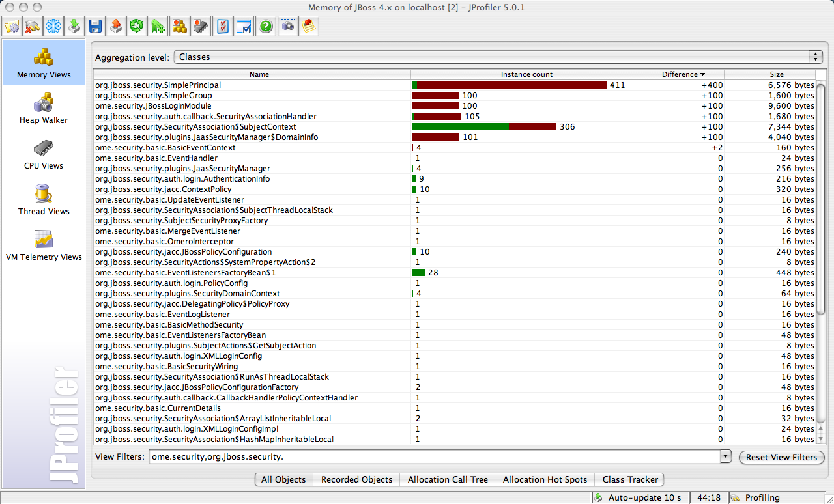Viewport: 834px width, 504px height.
Task: Select the EventListenersFactoryBean$1 row
Action: pos(455,273)
